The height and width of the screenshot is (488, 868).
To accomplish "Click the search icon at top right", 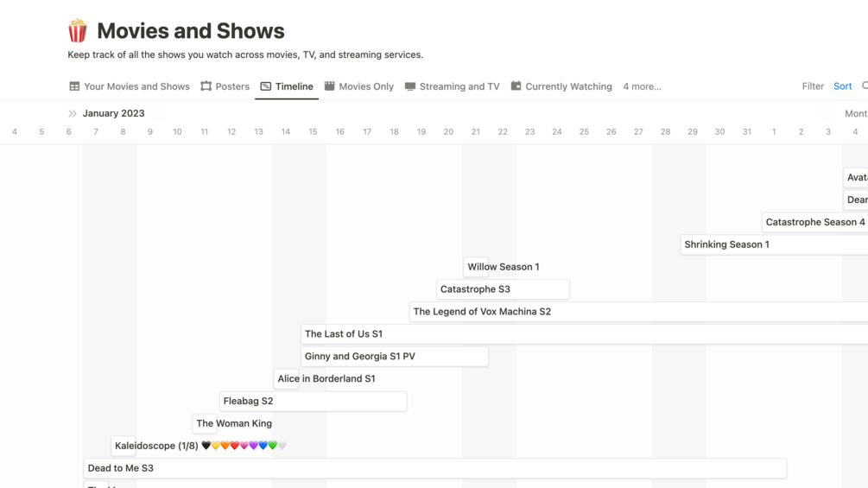I will tap(864, 86).
